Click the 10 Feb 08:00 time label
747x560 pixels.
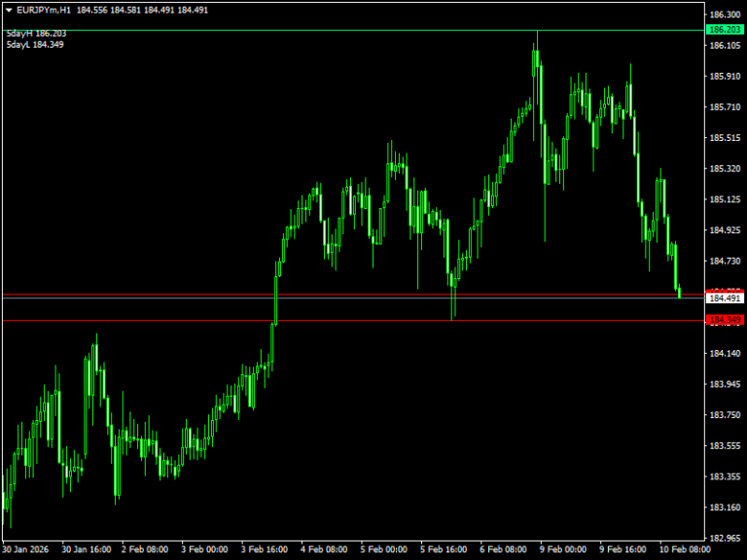685,549
